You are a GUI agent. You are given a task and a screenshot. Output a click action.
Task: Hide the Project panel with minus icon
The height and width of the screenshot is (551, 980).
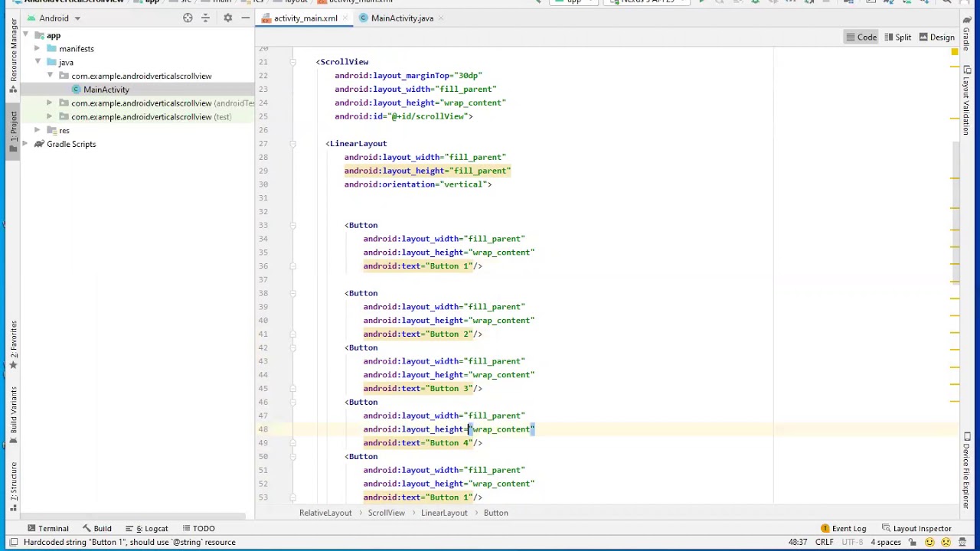pyautogui.click(x=245, y=18)
